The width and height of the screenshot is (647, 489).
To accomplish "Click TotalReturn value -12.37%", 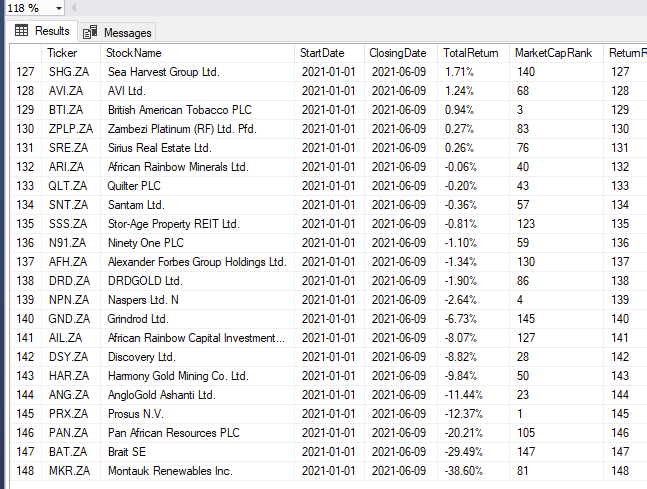I will (x=473, y=414).
